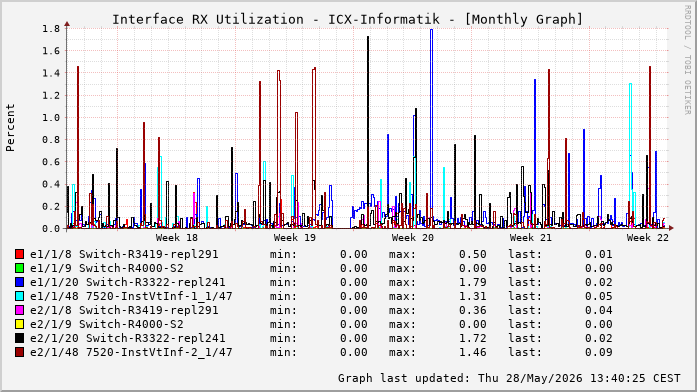Screen dimensions: 697x392
Task: Click the 1.8 y-axis tick value
Action: pos(51,29)
